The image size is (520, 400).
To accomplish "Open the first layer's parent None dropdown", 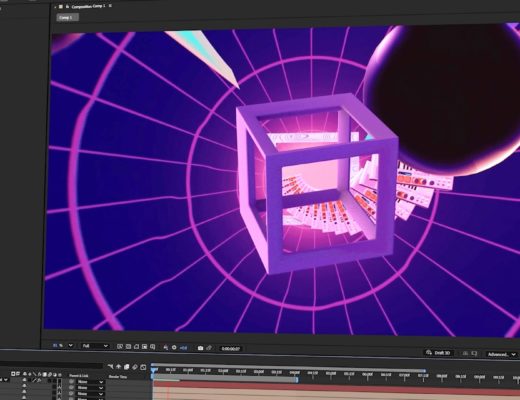I will click(90, 382).
